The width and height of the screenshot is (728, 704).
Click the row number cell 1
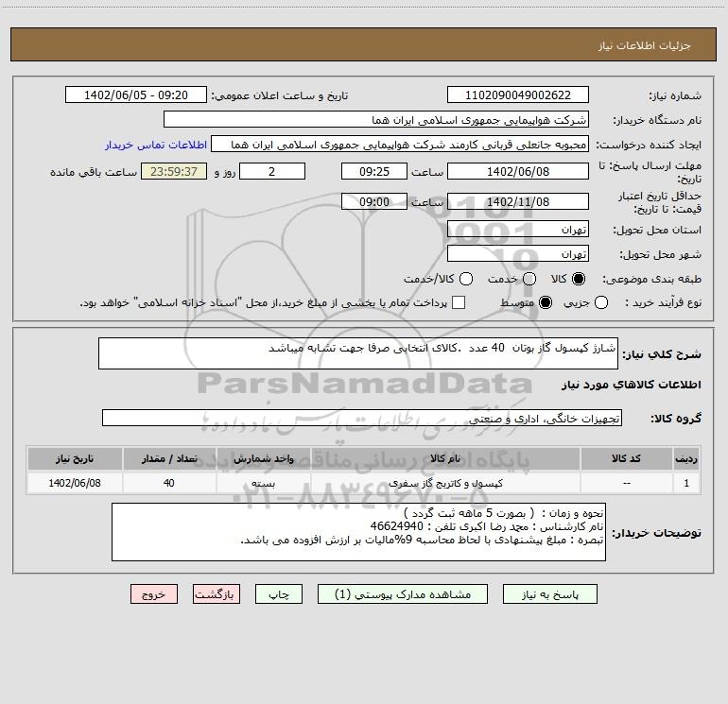[x=686, y=483]
